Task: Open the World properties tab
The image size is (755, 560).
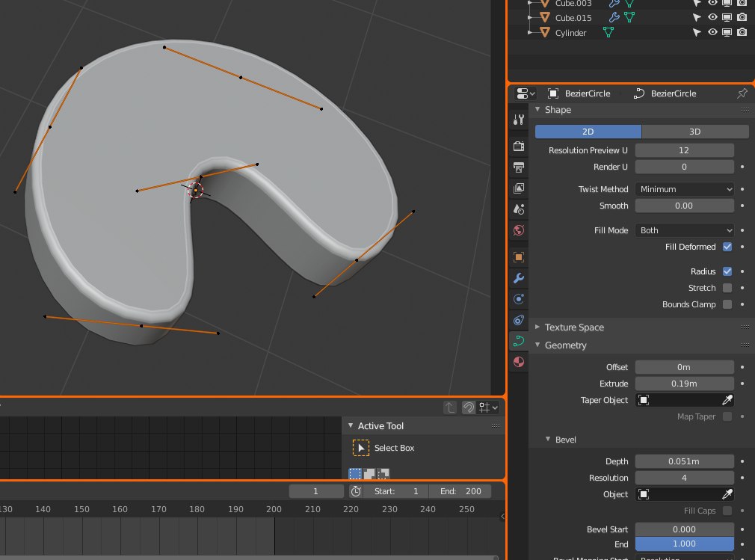Action: coord(519,230)
